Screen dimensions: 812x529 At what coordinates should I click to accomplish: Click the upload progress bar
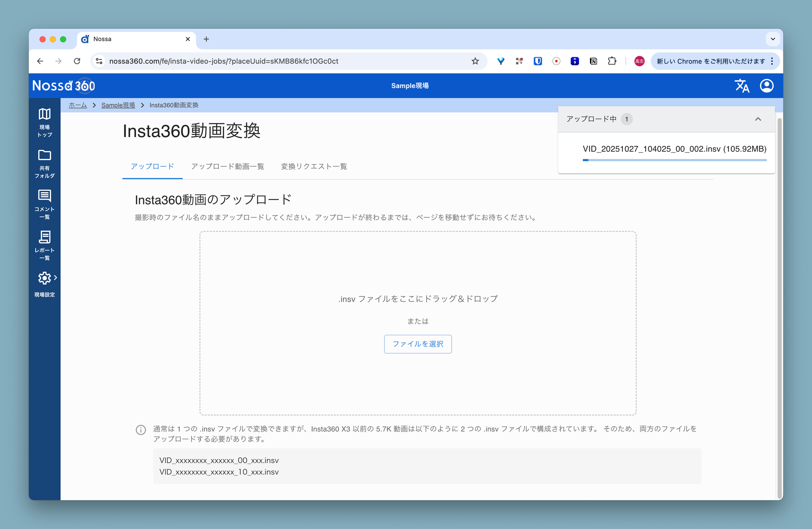(674, 160)
